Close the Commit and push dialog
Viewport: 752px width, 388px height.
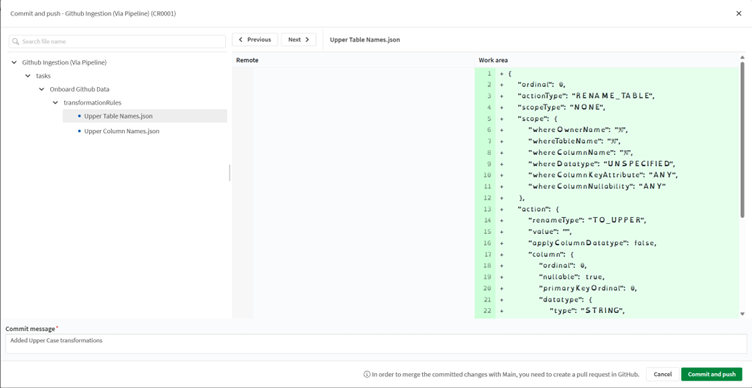[x=739, y=13]
